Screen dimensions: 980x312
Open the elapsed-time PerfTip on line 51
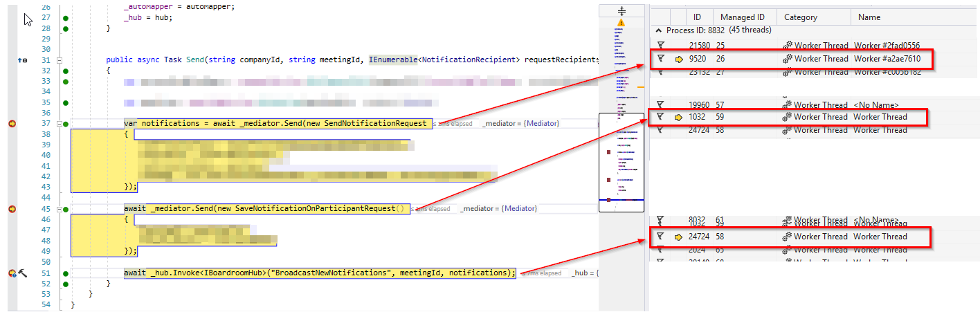543,273
